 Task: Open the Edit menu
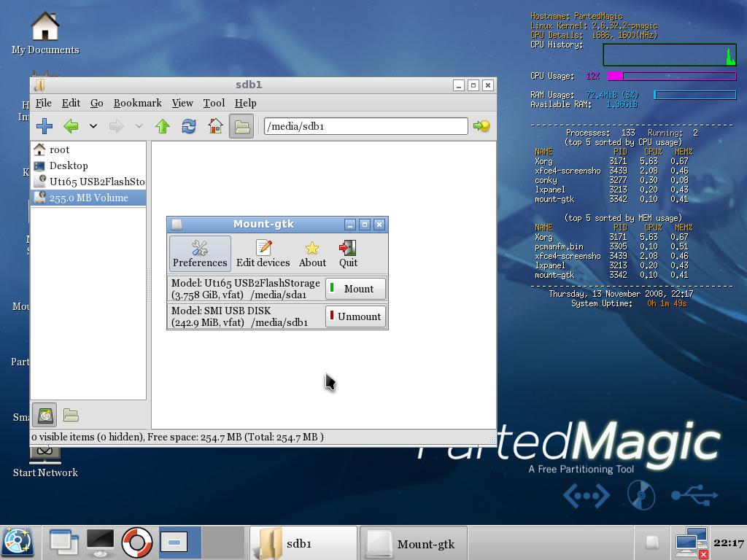[x=71, y=103]
